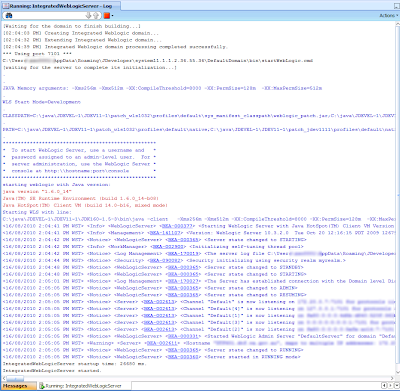Click the horizontal scrollbar thumb
This screenshot has height=391, width=400.
15,378
